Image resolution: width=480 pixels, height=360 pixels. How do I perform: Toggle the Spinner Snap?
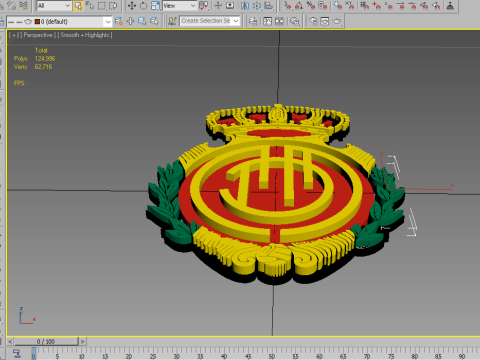[x=323, y=6]
